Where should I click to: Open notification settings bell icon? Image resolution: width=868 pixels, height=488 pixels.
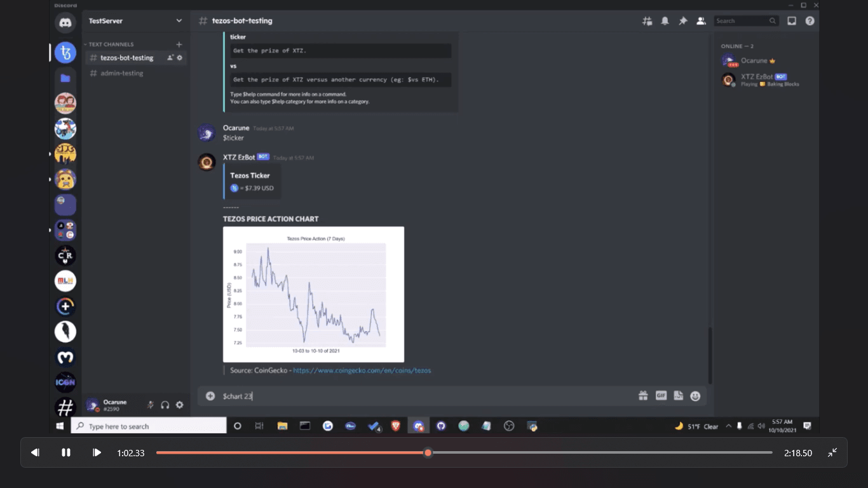tap(665, 21)
